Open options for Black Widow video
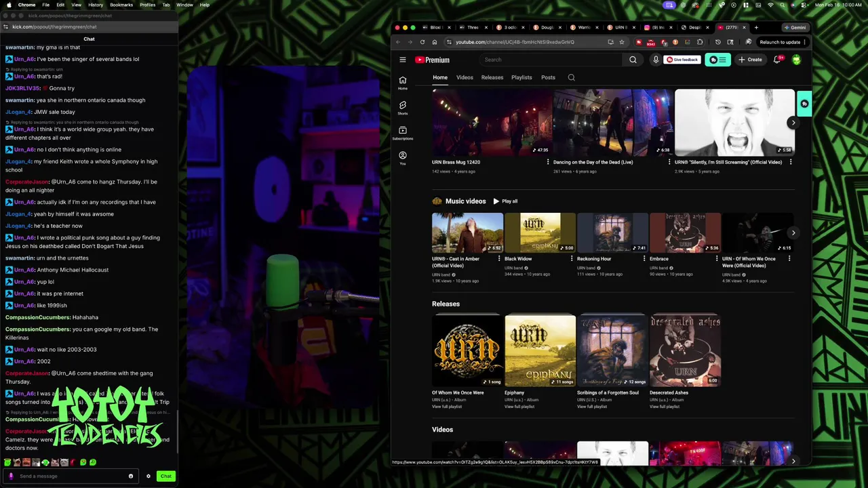 click(x=572, y=259)
